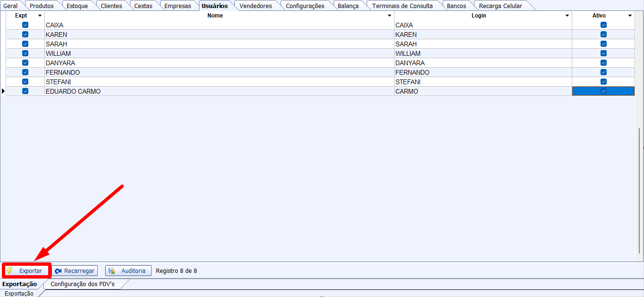Open the Login column filter dropdown

567,16
